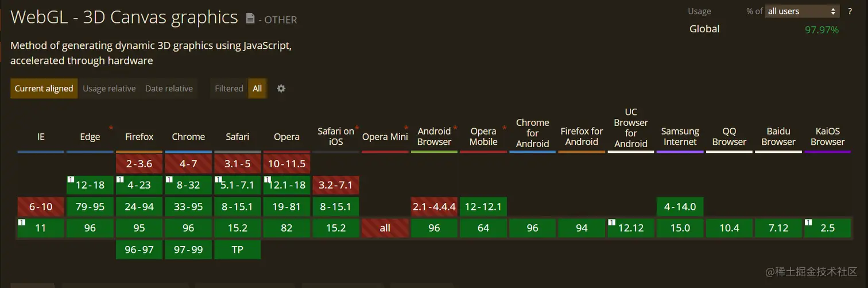The height and width of the screenshot is (288, 868).
Task: Click the Safari 5.1-7.1 cell
Action: (237, 185)
